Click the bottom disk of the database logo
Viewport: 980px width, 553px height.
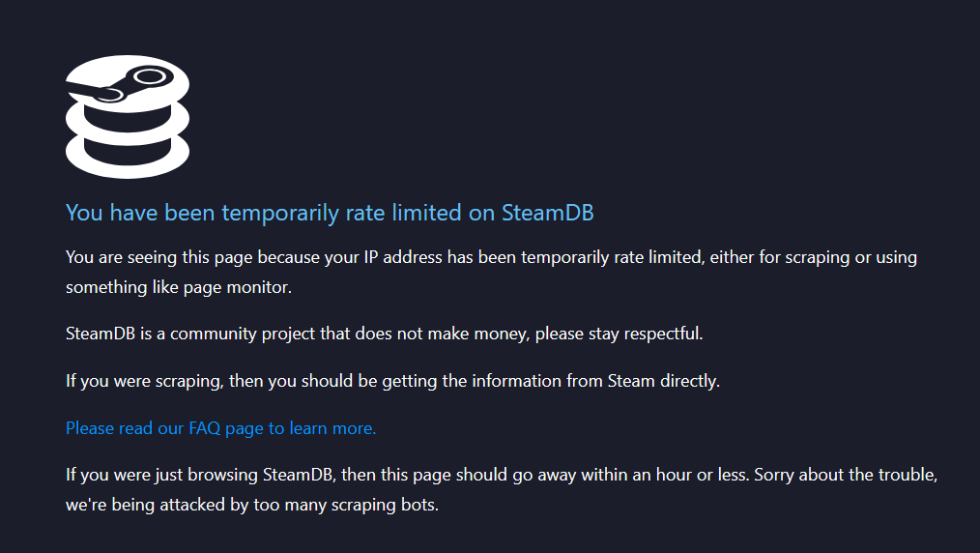point(127,155)
